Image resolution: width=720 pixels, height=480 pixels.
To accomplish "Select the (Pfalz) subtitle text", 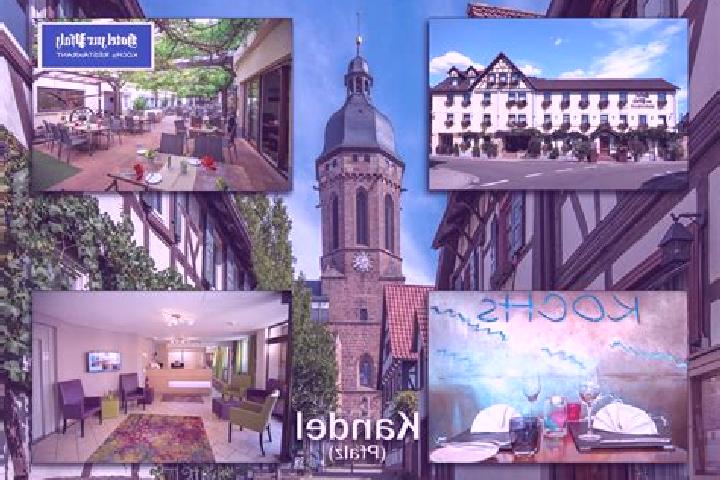I will click(357, 453).
